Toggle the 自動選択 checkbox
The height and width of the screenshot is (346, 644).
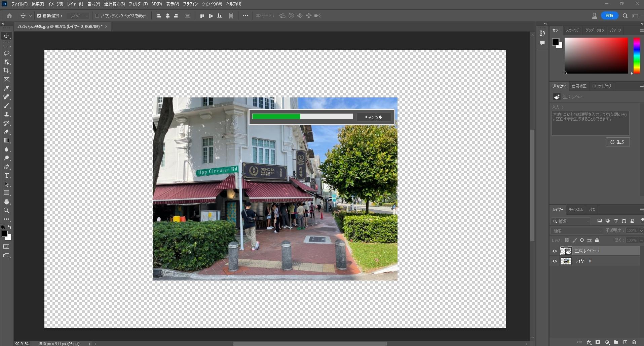click(x=39, y=16)
